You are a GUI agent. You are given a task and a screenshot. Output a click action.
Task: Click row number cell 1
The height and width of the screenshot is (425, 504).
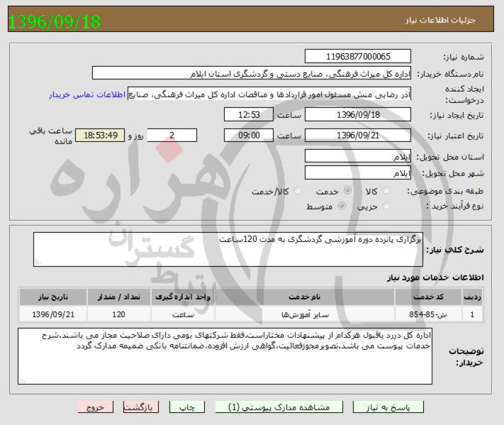point(473,314)
